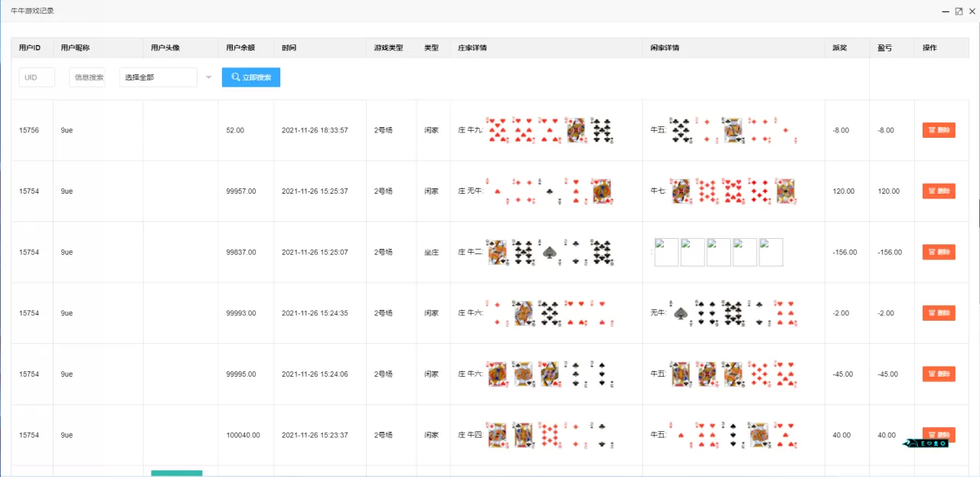This screenshot has width=980, height=477.
Task: Click the dropdown arrow beside 选择全部
Action: [208, 77]
